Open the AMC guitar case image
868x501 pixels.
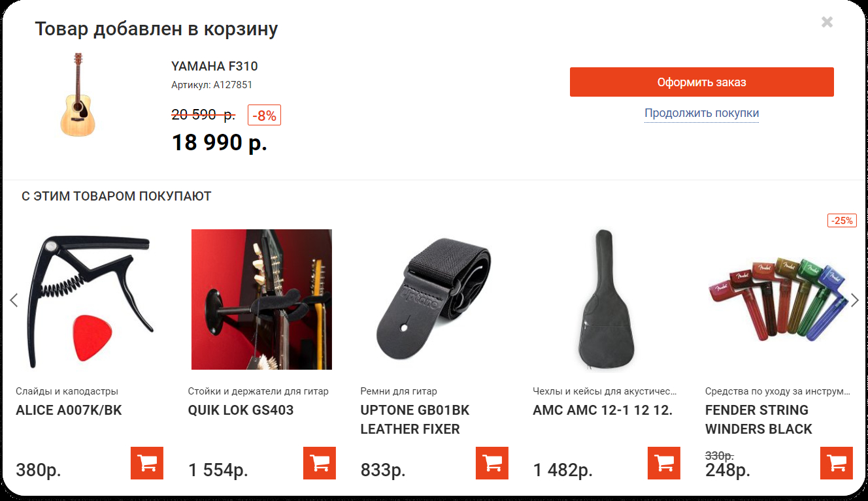606,299
